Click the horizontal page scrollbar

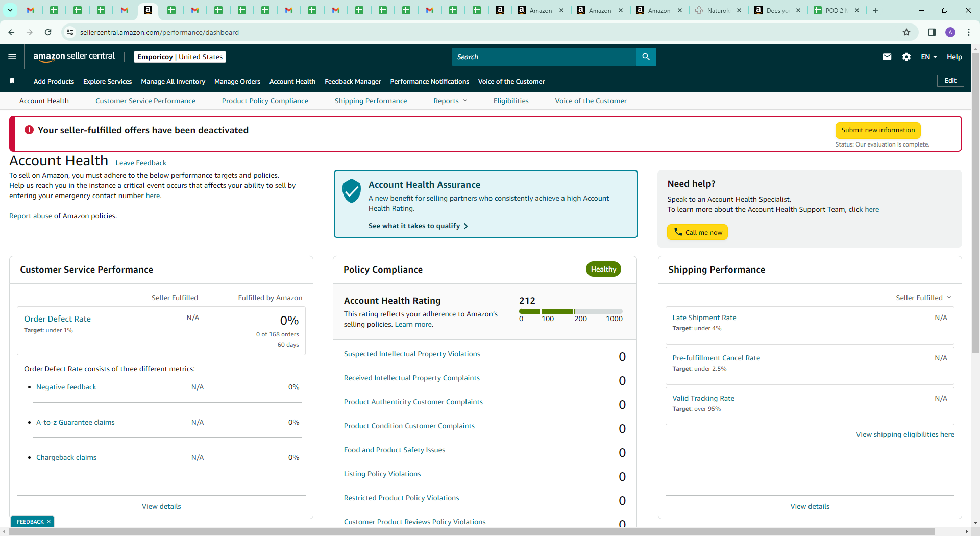tap(472, 531)
